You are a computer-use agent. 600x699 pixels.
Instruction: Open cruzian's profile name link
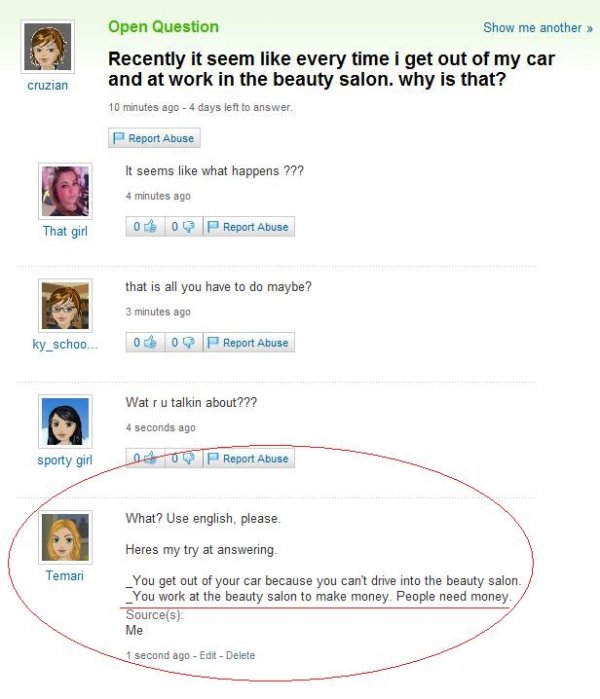click(x=48, y=85)
